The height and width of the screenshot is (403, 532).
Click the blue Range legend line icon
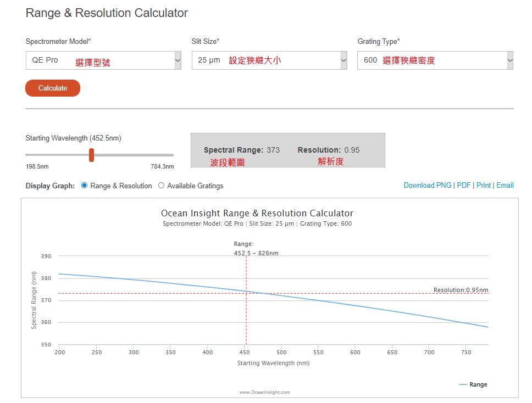(463, 384)
